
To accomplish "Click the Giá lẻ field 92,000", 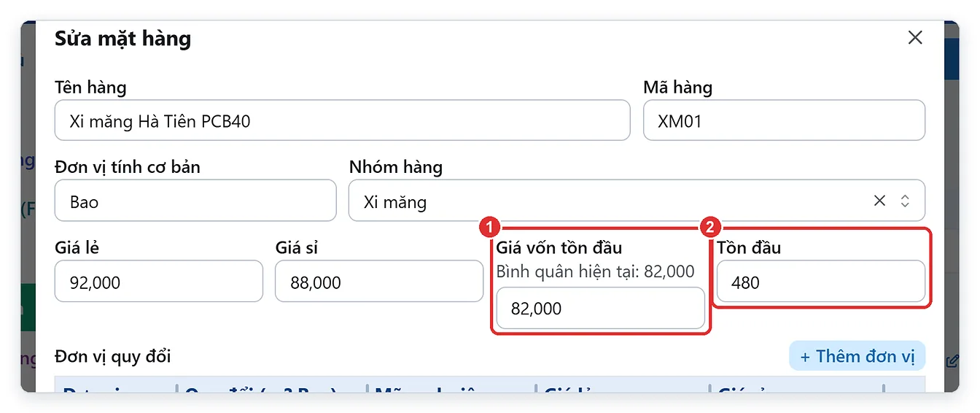I will click(159, 282).
